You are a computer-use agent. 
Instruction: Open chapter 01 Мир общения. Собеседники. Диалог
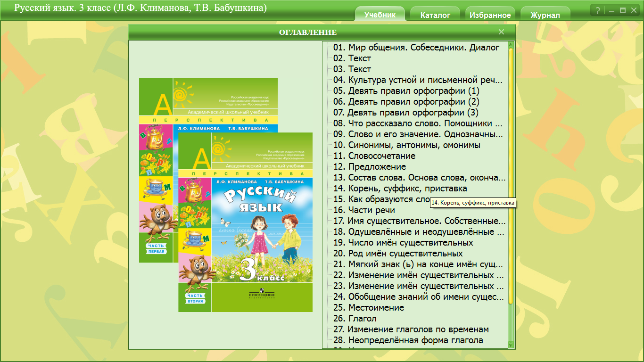[x=416, y=47]
